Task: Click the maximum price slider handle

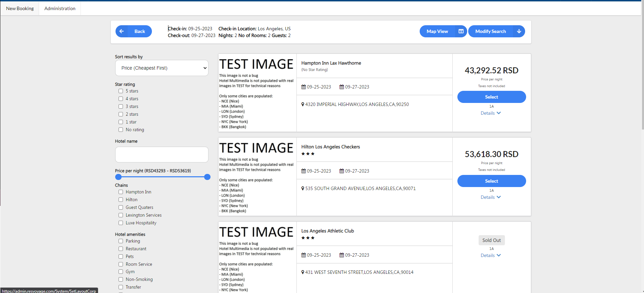Action: [x=207, y=177]
